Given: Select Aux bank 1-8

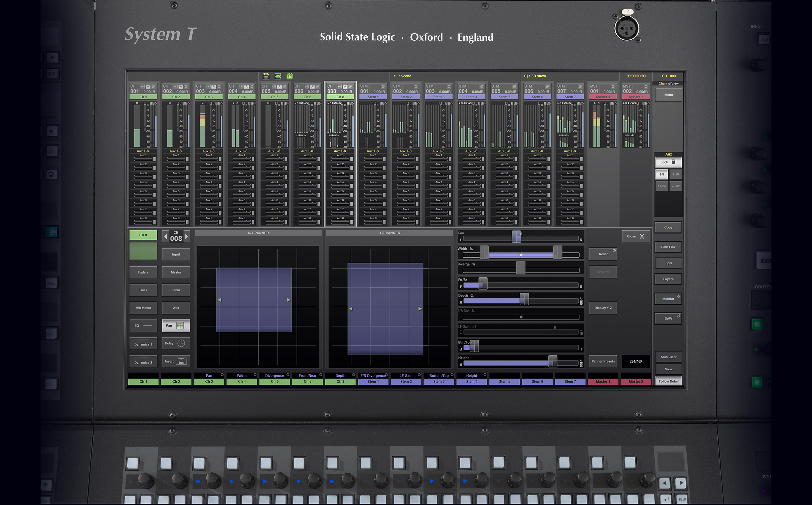Looking at the screenshot, I should click(x=662, y=174).
